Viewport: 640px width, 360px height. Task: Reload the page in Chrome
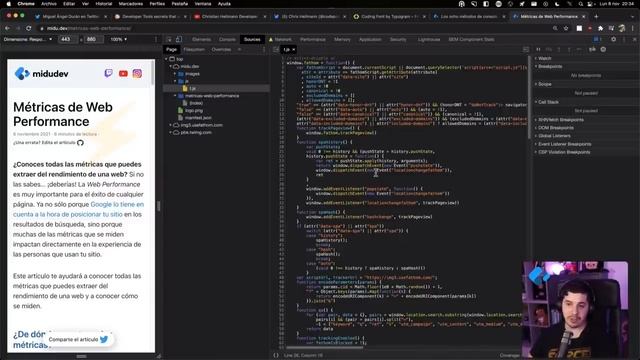(29, 28)
